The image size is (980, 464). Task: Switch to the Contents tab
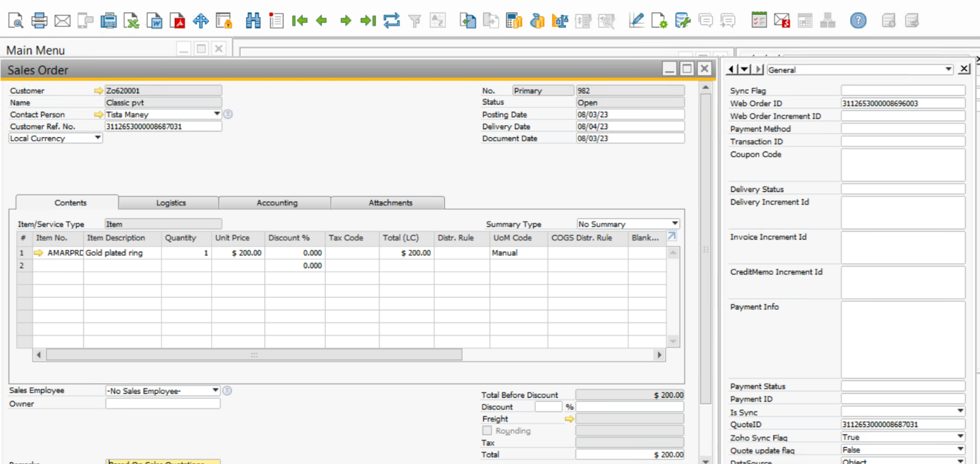click(70, 203)
